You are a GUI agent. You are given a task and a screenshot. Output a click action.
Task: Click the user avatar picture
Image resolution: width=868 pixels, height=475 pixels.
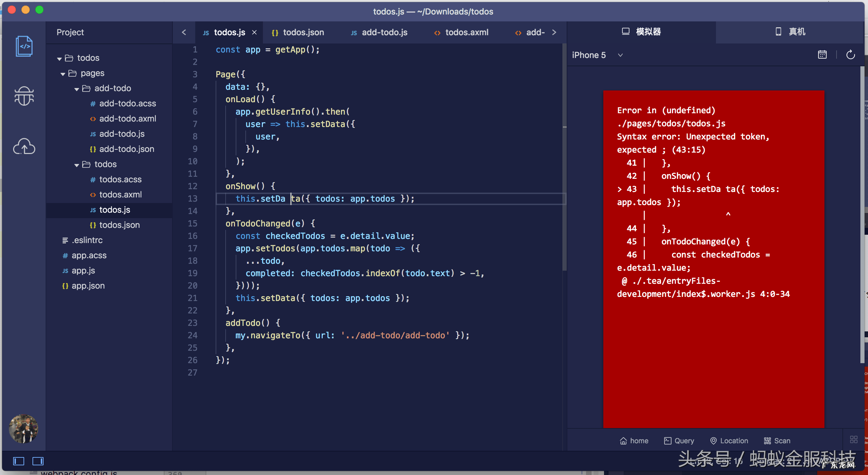23,429
